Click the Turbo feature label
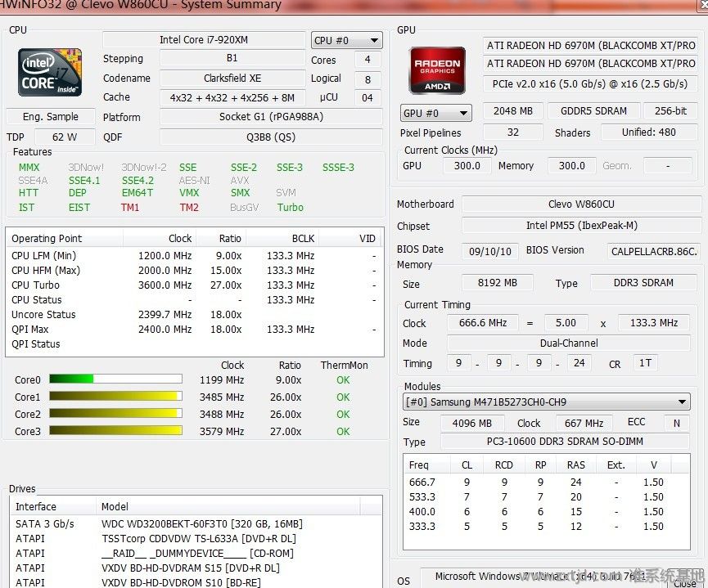Screen dimensions: 708x588 (291, 208)
